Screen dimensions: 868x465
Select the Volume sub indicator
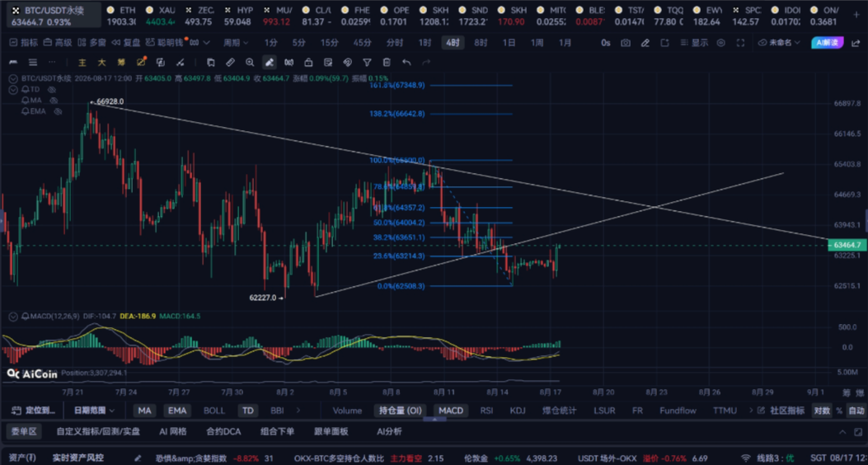click(347, 411)
